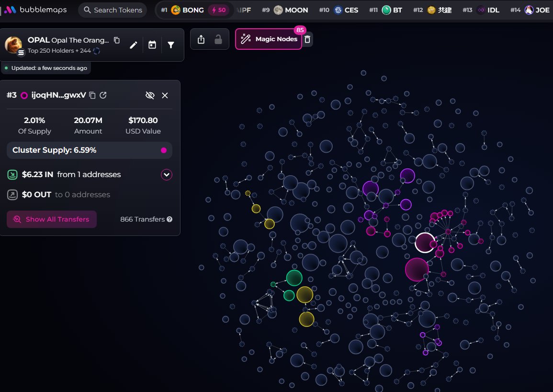Image resolution: width=553 pixels, height=392 pixels.
Task: Click the share/export icon
Action: (x=201, y=39)
